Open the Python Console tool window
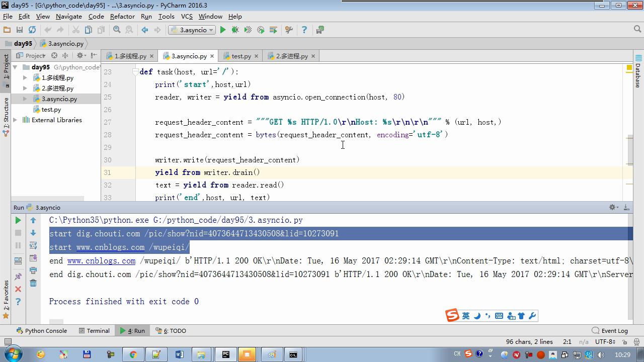 pyautogui.click(x=42, y=330)
